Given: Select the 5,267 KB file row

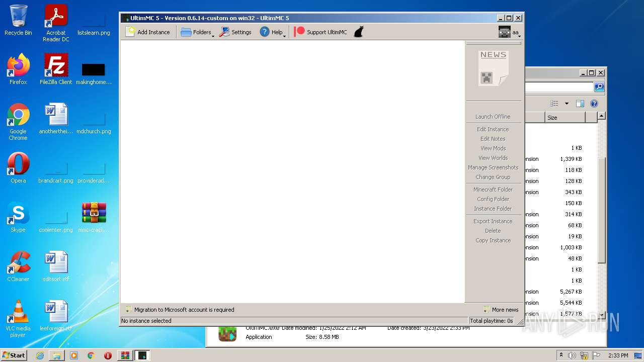Looking at the screenshot, I should (x=560, y=292).
